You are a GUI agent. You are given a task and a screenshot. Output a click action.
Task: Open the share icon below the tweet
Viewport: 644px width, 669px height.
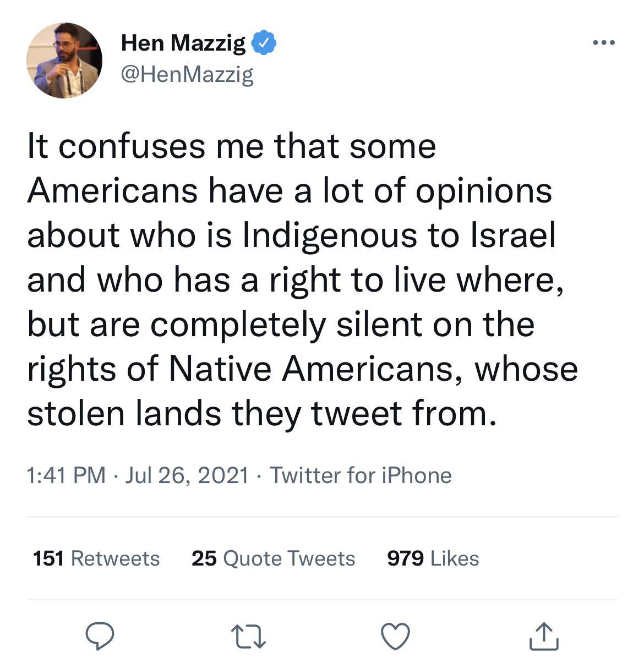[x=543, y=636]
